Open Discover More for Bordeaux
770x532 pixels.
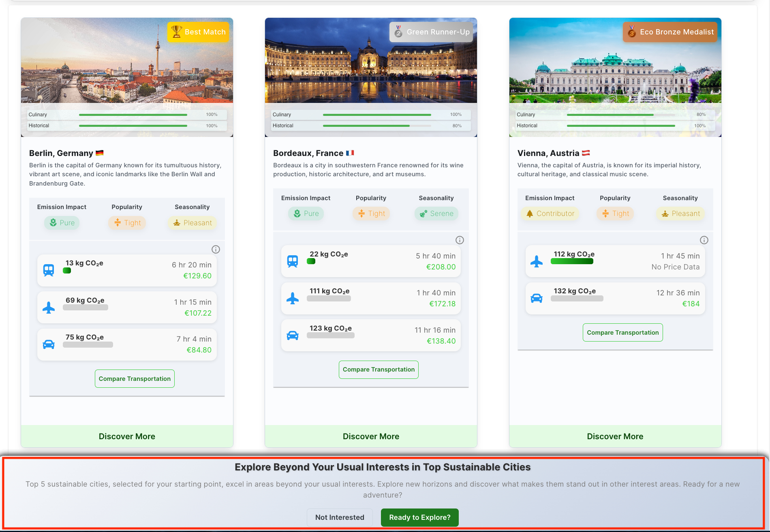tap(371, 436)
